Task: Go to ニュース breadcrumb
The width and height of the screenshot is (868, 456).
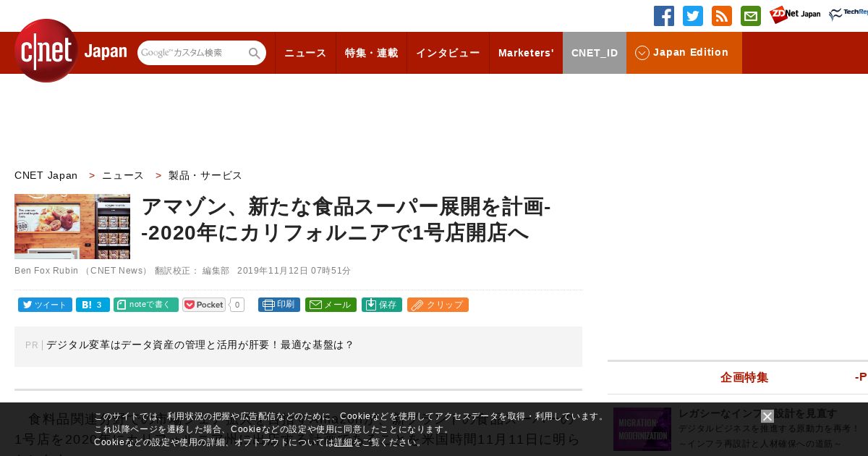Action: [123, 176]
